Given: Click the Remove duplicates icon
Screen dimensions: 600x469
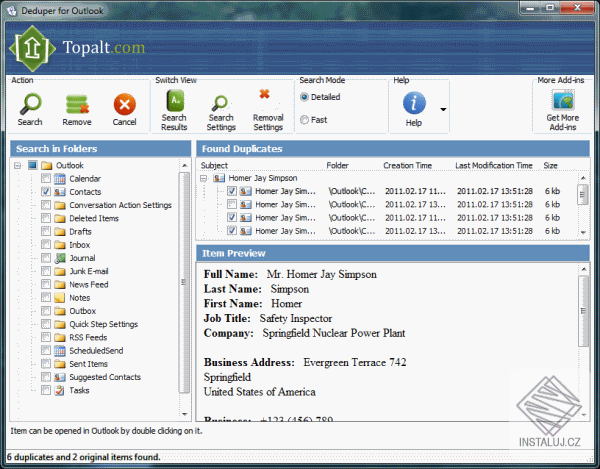Looking at the screenshot, I should (x=77, y=104).
